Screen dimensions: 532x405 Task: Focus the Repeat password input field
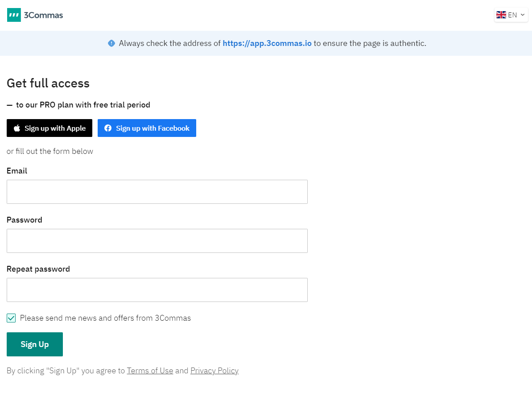pyautogui.click(x=157, y=290)
